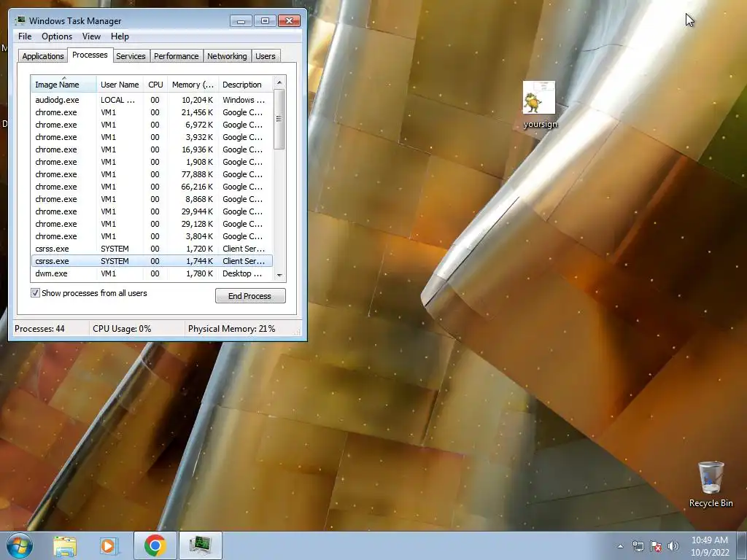
Task: Select chrome.exe using 21,456 K memory
Action: (152, 112)
